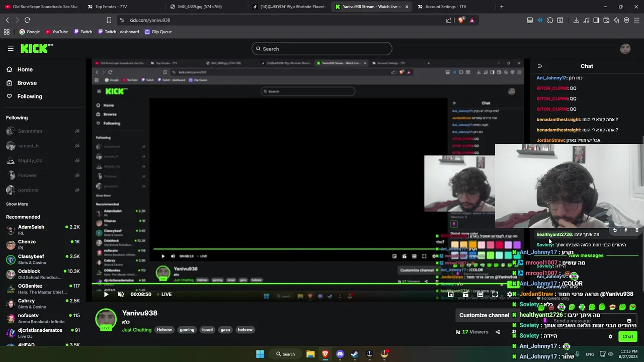Open Discord from the taskbar
The width and height of the screenshot is (644, 362).
pos(340,354)
